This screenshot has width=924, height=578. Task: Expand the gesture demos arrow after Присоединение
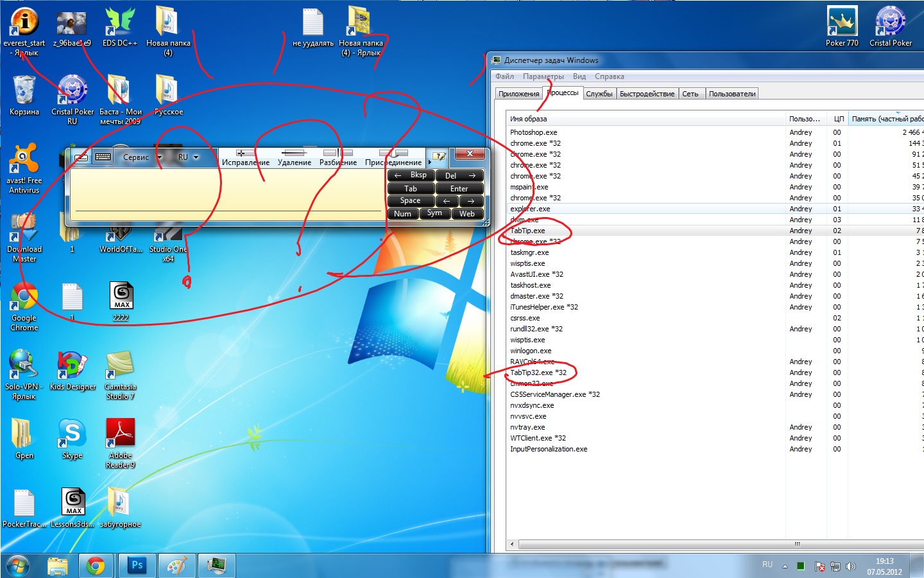tap(429, 162)
